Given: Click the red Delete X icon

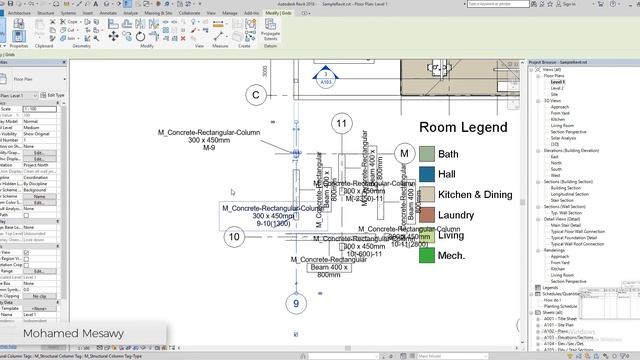Looking at the screenshot, I should coord(183,38).
